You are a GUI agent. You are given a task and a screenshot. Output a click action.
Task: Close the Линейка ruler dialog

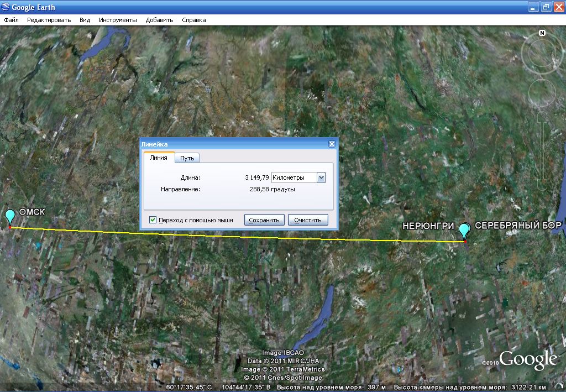pos(332,144)
